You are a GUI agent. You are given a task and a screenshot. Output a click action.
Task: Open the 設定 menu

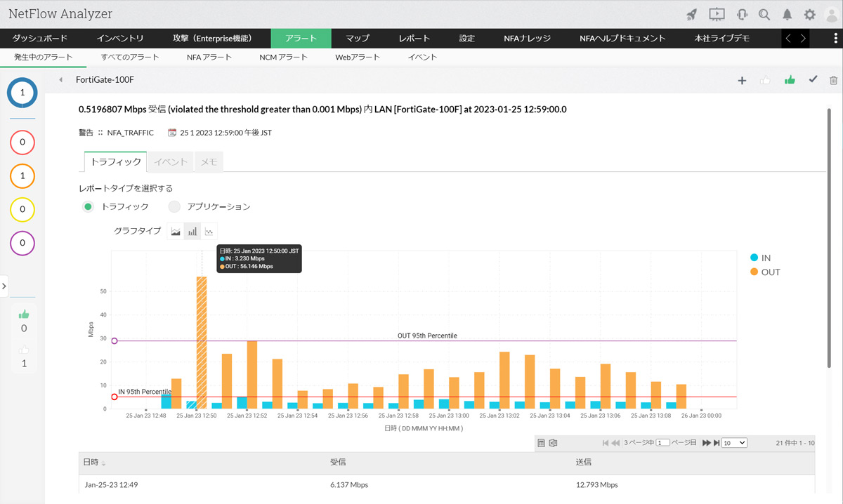pyautogui.click(x=467, y=39)
